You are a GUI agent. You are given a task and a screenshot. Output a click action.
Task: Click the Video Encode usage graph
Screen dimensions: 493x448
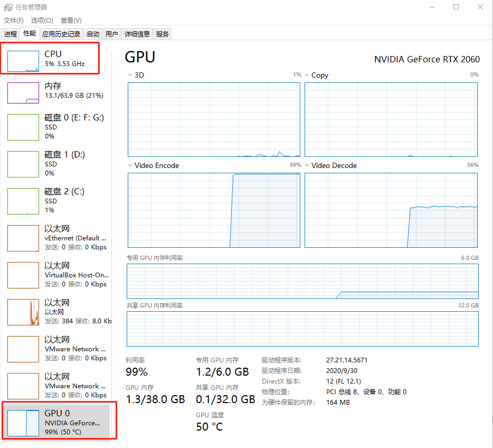214,210
